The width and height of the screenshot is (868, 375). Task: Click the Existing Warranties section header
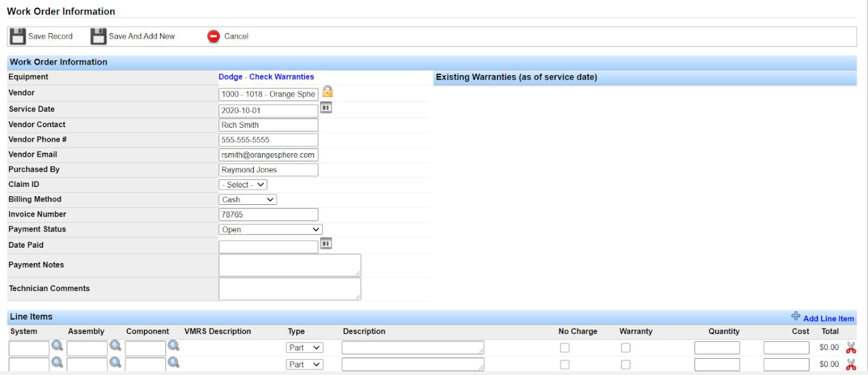(645, 77)
